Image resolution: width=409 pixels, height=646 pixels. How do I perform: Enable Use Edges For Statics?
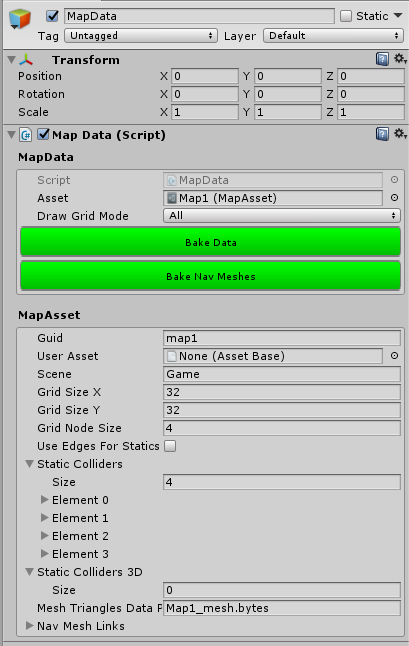tap(170, 446)
